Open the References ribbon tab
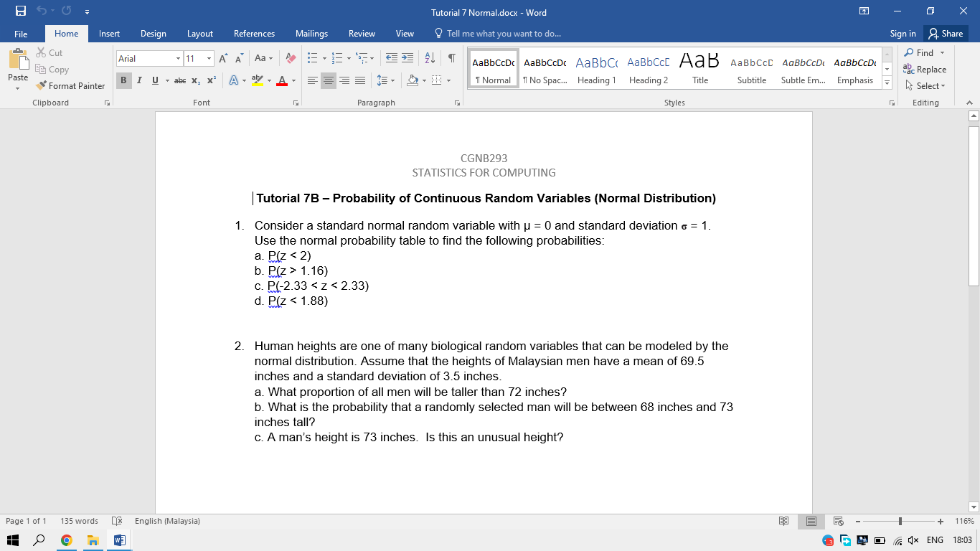Viewport: 980px width, 551px height. [254, 33]
